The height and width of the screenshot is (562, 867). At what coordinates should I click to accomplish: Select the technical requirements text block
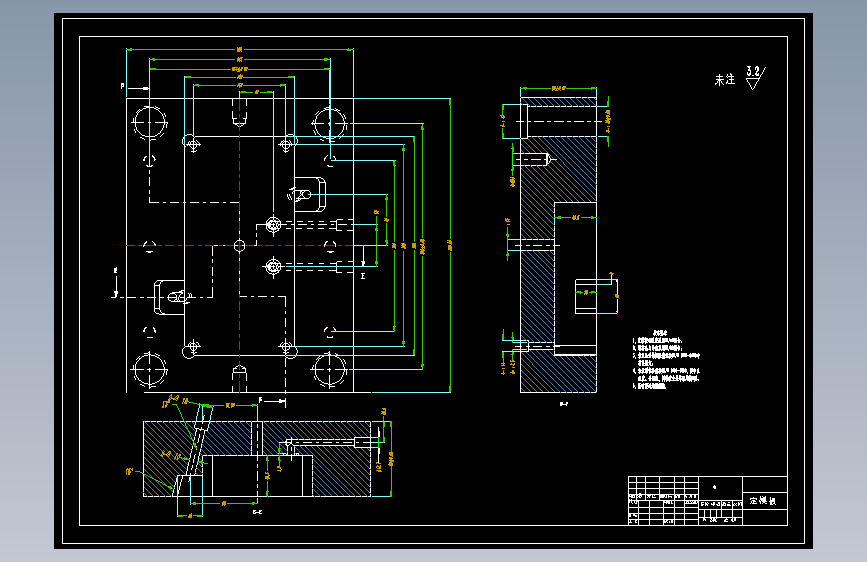[x=666, y=360]
